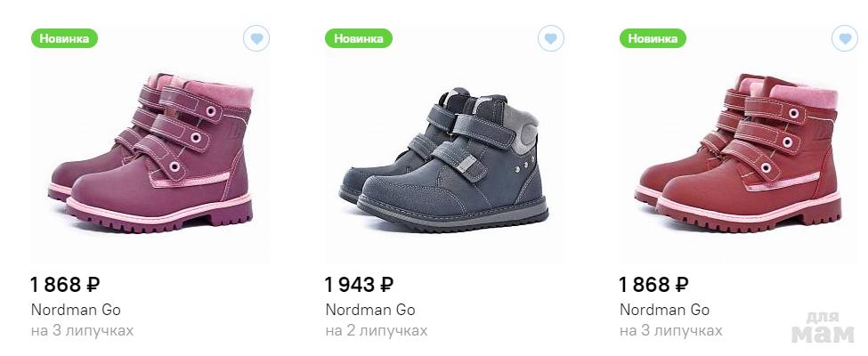Image resolution: width=868 pixels, height=356 pixels.
Task: Click the 1 868 ₽ price under red boots
Action: pyautogui.click(x=653, y=285)
